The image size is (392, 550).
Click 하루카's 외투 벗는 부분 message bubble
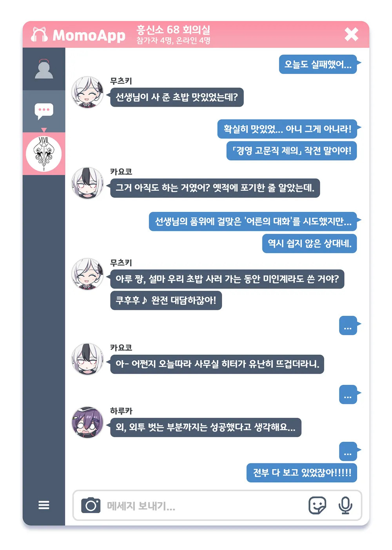206,427
